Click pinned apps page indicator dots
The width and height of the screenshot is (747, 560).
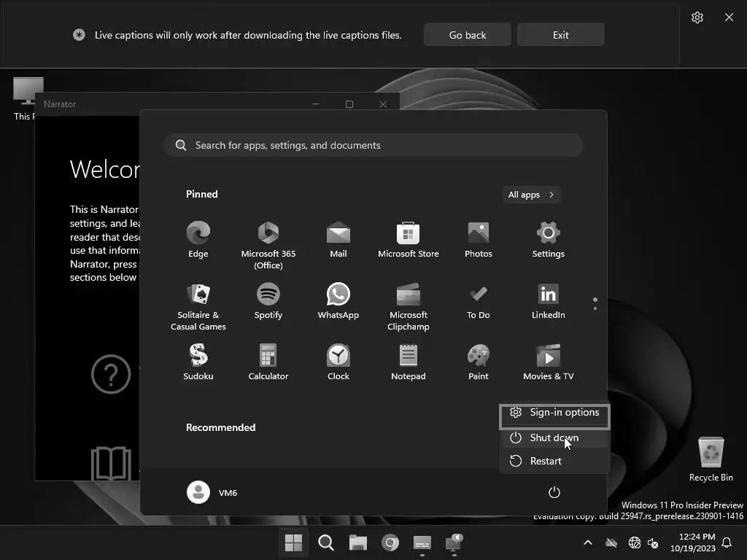point(595,304)
